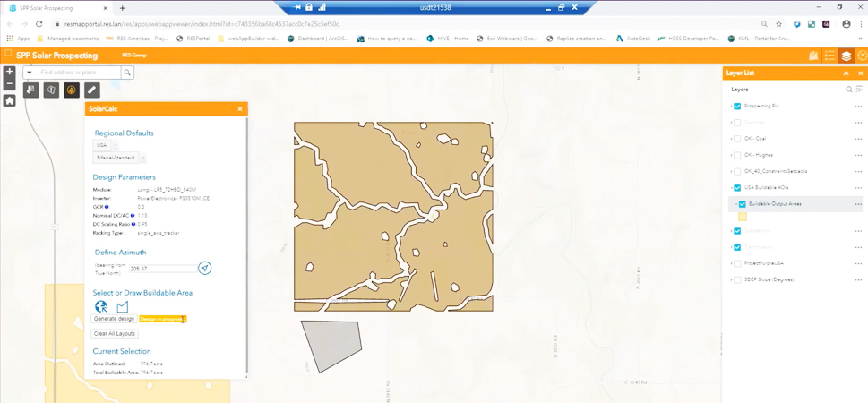Enable the OK - Hughes layer
The image size is (868, 403).
pyautogui.click(x=737, y=155)
